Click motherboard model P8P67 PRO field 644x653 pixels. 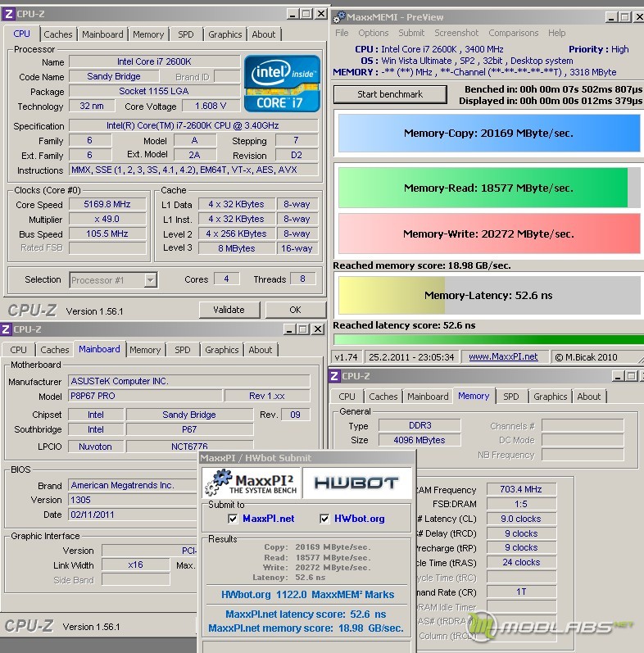145,396
